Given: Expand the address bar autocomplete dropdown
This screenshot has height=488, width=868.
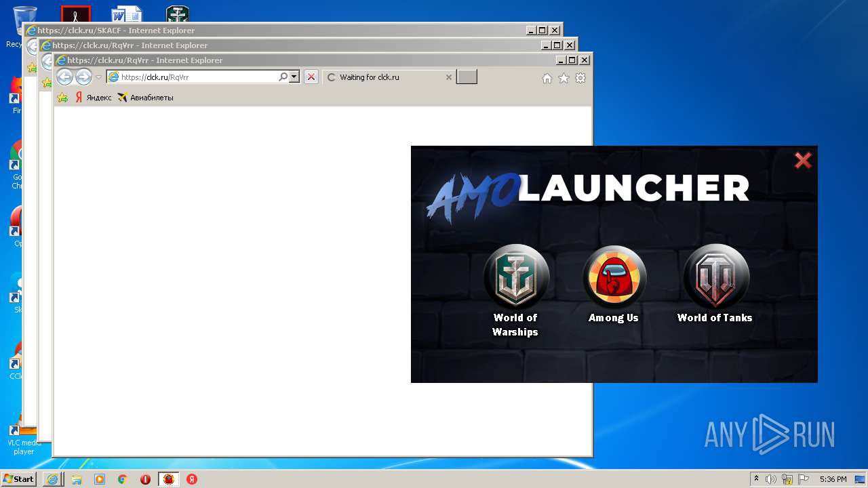Looking at the screenshot, I should coord(294,77).
